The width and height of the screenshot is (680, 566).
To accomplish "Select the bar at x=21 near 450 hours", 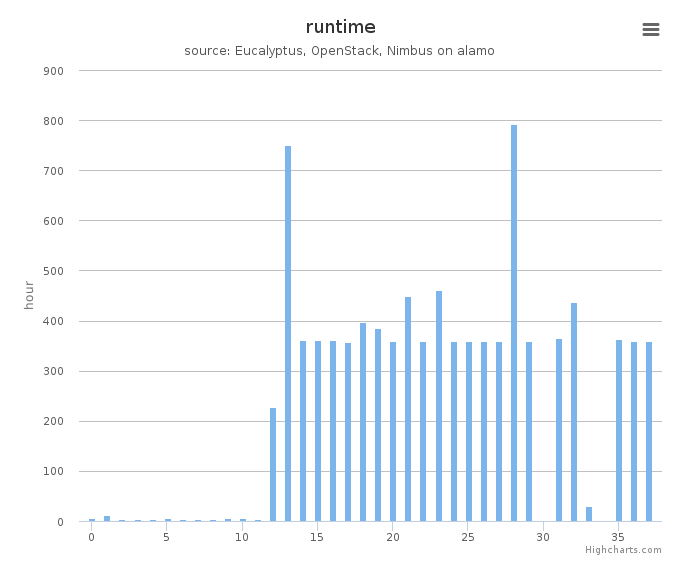I will tap(408, 409).
